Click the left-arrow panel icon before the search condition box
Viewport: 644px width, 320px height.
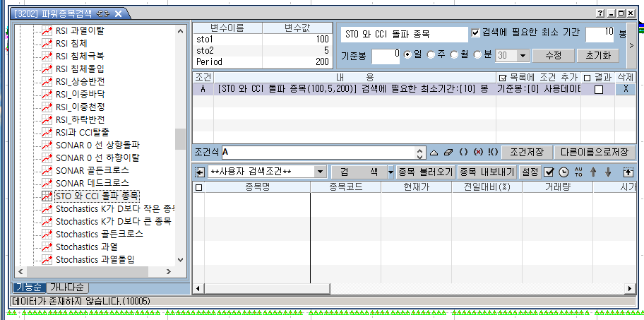click(x=200, y=172)
